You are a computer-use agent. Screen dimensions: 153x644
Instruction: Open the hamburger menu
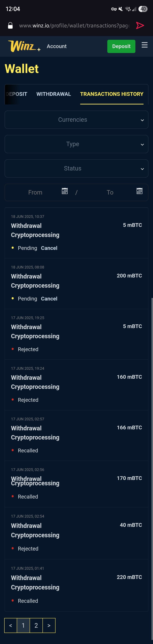click(x=145, y=45)
